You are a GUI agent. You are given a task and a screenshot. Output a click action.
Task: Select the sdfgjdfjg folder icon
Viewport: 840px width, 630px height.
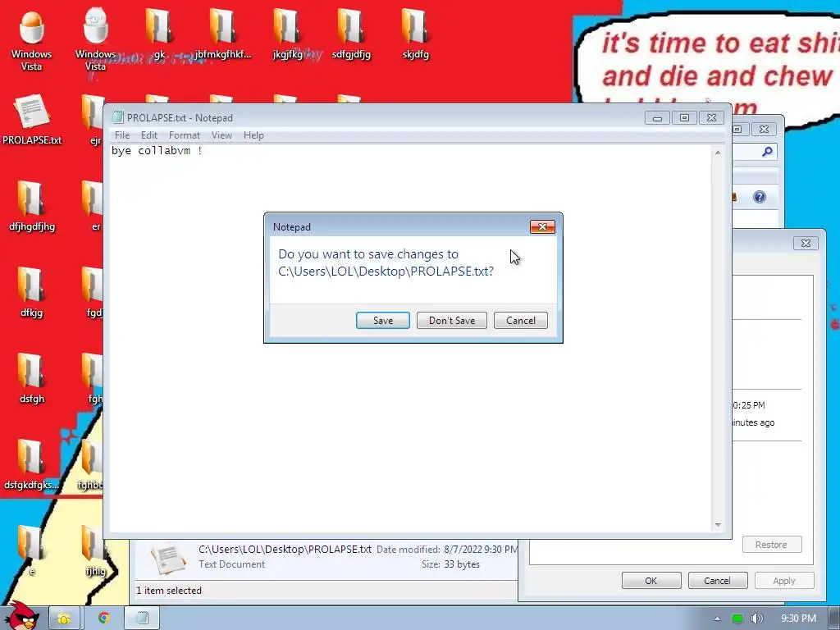point(351,33)
